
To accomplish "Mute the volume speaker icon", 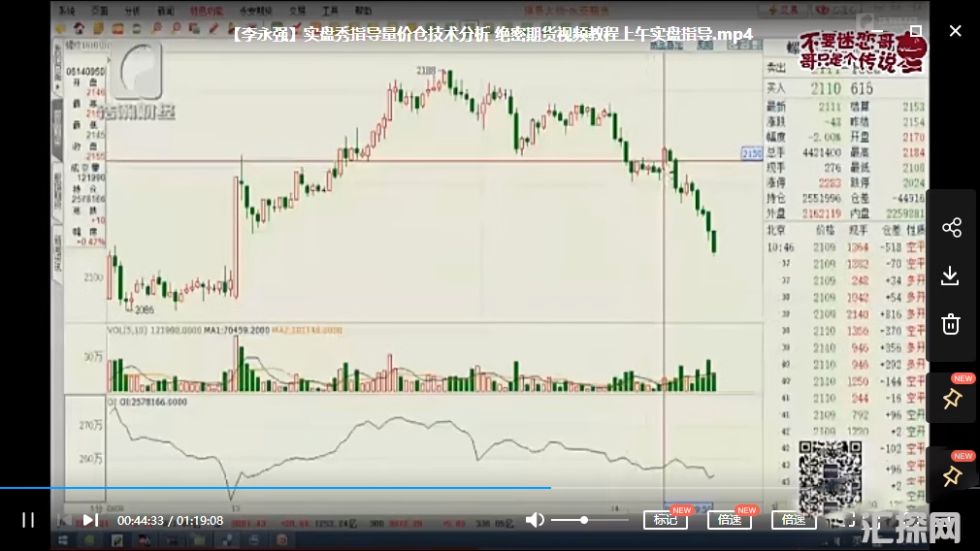I will tap(535, 520).
